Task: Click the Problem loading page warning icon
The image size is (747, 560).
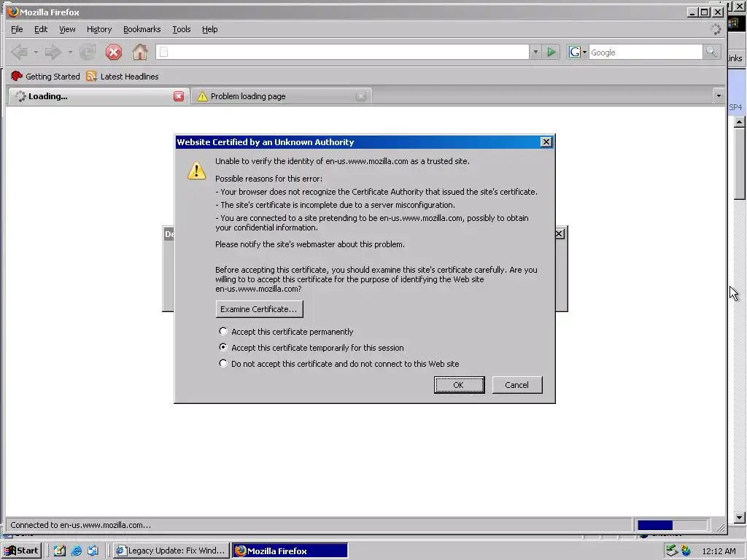Action: point(203,96)
